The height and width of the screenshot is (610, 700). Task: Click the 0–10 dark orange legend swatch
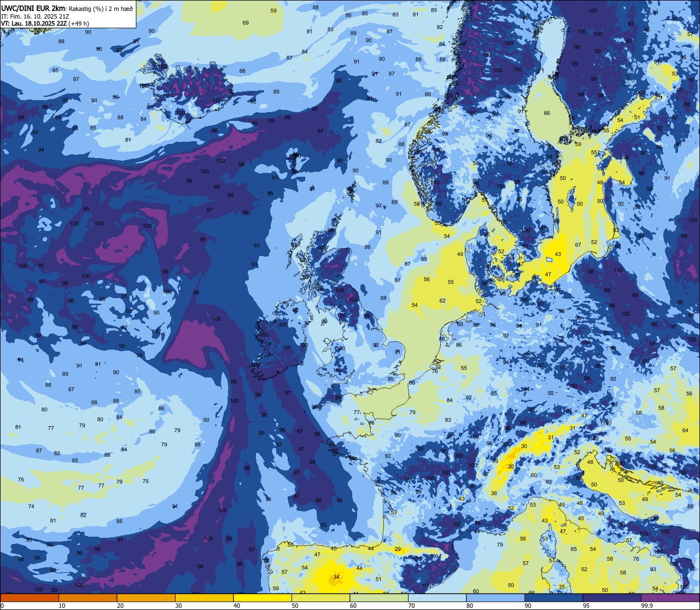30,597
